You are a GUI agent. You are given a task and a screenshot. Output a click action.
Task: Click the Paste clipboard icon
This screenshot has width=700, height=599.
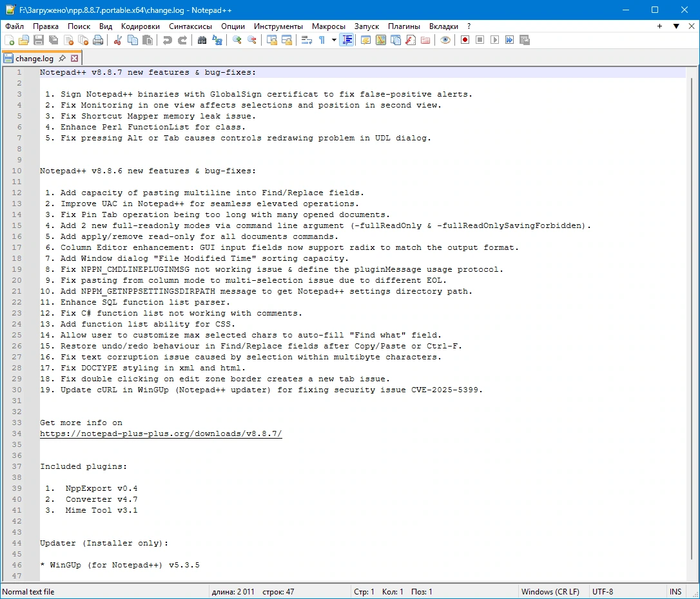[x=148, y=41]
